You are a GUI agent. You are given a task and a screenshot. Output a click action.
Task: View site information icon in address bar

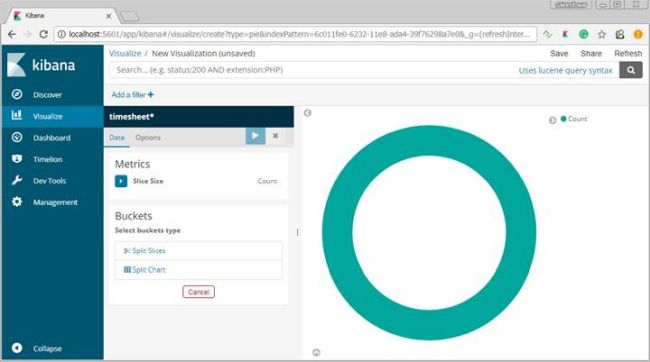click(61, 34)
